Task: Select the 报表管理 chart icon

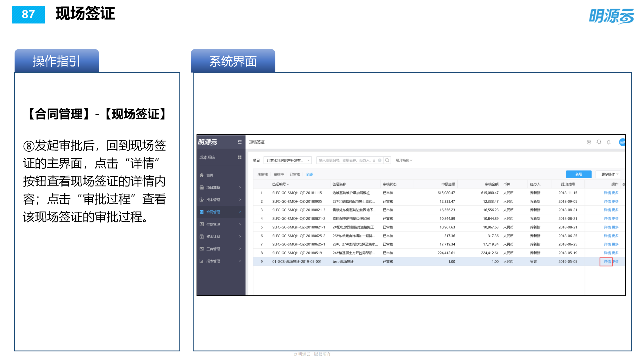Action: (201, 261)
